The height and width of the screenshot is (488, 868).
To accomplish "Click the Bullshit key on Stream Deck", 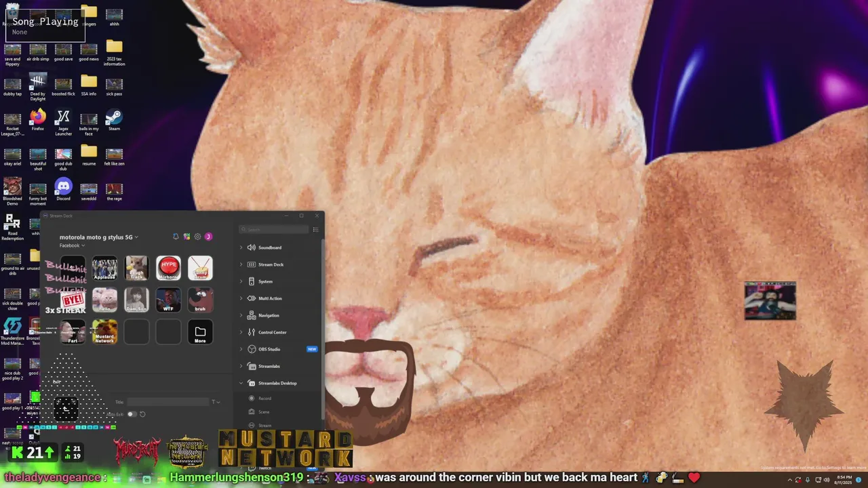I will coord(73,268).
